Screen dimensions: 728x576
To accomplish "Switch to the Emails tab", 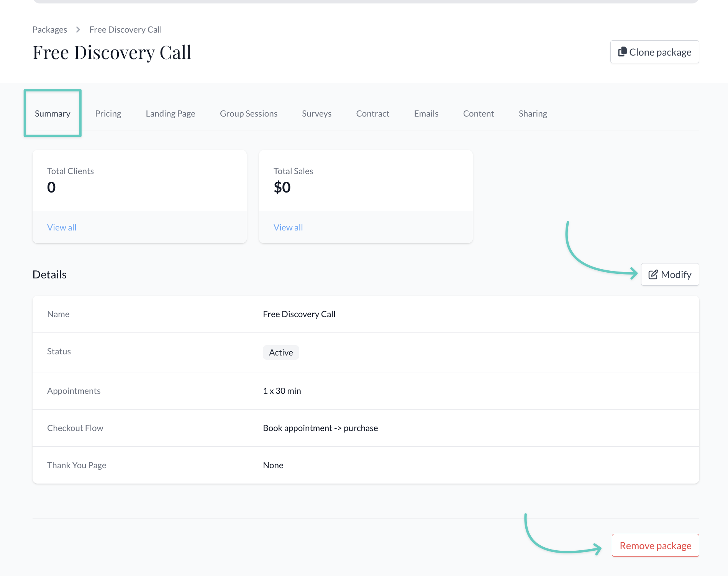I will point(426,114).
